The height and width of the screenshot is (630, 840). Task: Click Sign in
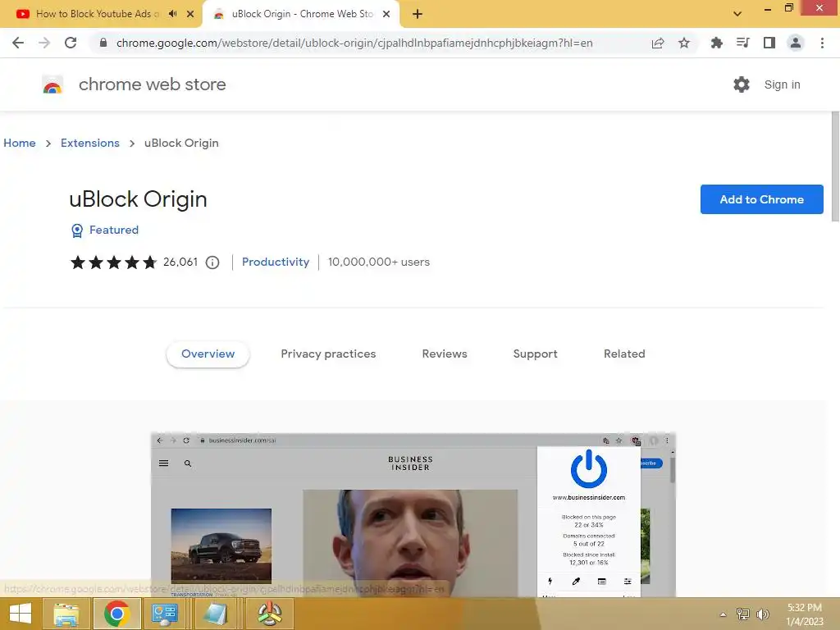782,84
